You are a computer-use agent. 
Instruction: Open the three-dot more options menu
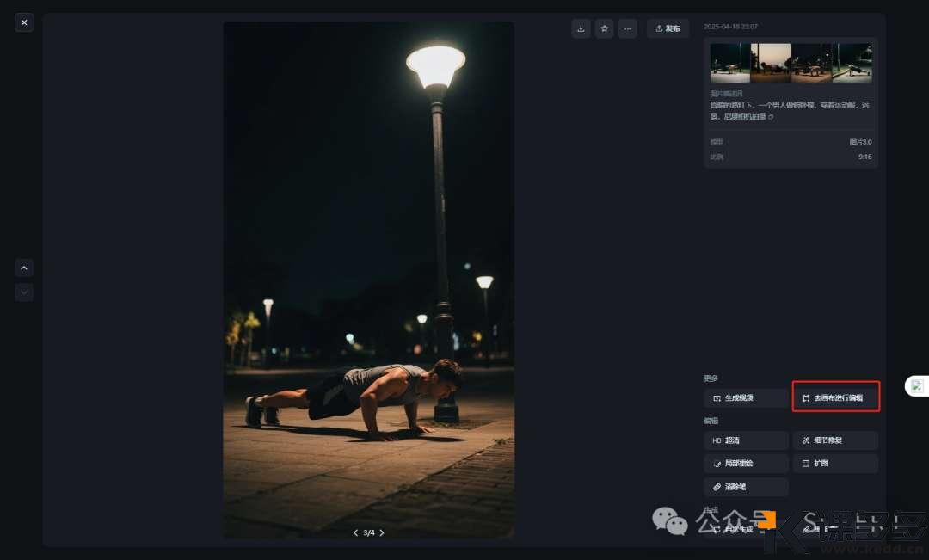point(628,28)
